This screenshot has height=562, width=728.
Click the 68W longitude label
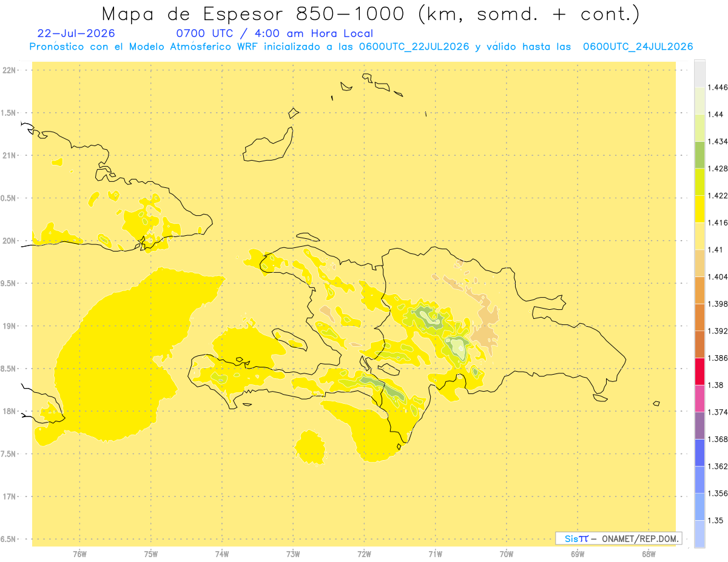649,554
